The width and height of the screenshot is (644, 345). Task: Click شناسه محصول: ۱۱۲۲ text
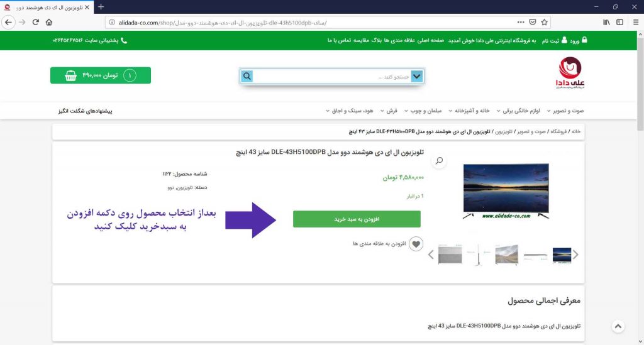pyautogui.click(x=185, y=174)
